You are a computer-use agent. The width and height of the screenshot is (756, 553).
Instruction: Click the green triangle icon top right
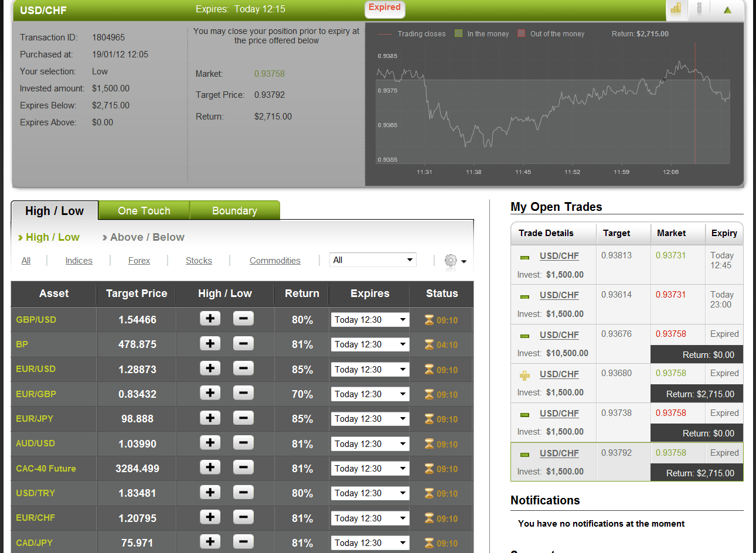[727, 10]
